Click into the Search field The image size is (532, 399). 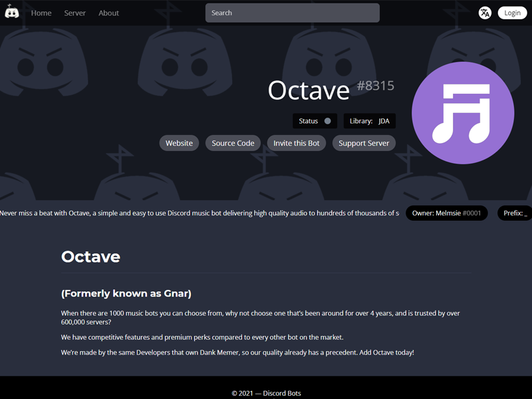pyautogui.click(x=293, y=13)
